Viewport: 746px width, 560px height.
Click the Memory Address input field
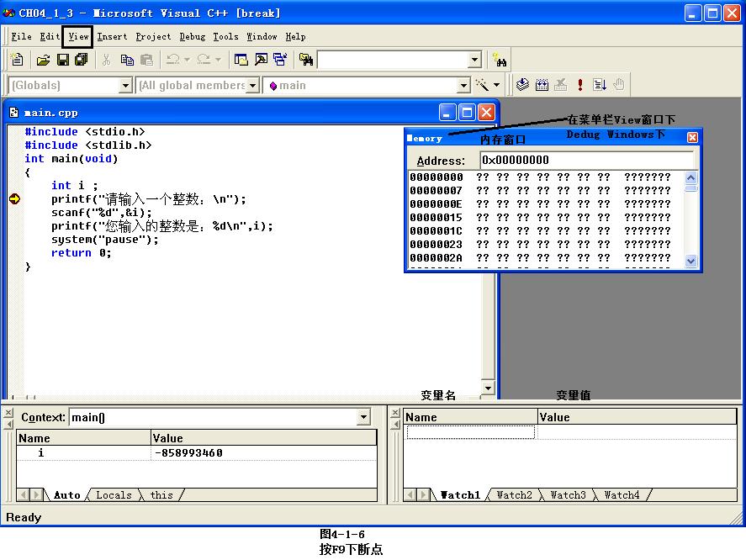tap(586, 160)
